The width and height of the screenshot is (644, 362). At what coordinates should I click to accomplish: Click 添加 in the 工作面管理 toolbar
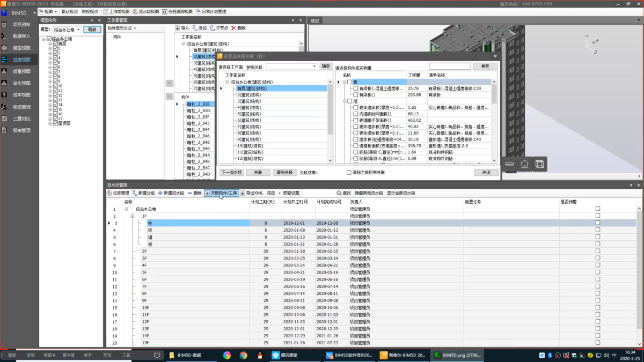pos(200,28)
